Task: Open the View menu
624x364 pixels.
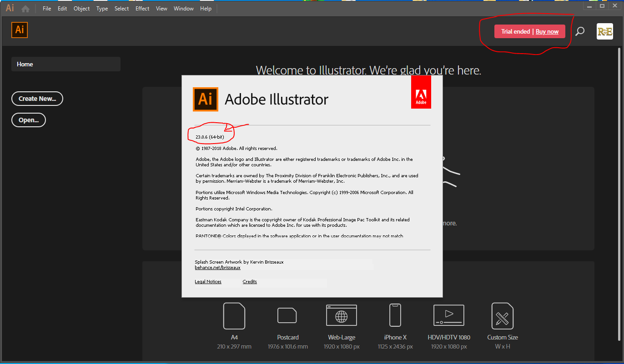Action: pyautogui.click(x=161, y=9)
